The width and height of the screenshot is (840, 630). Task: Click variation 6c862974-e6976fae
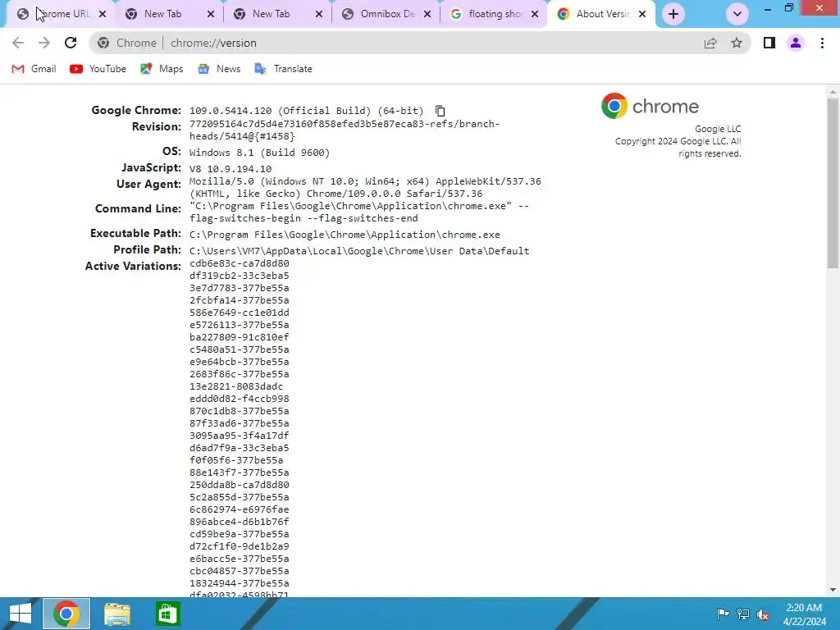point(240,509)
